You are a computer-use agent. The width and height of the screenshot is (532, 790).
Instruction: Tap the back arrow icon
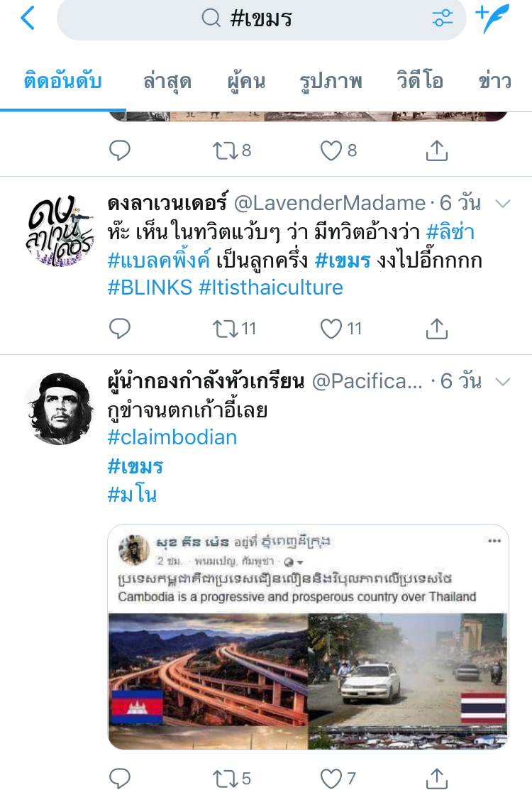tap(28, 18)
